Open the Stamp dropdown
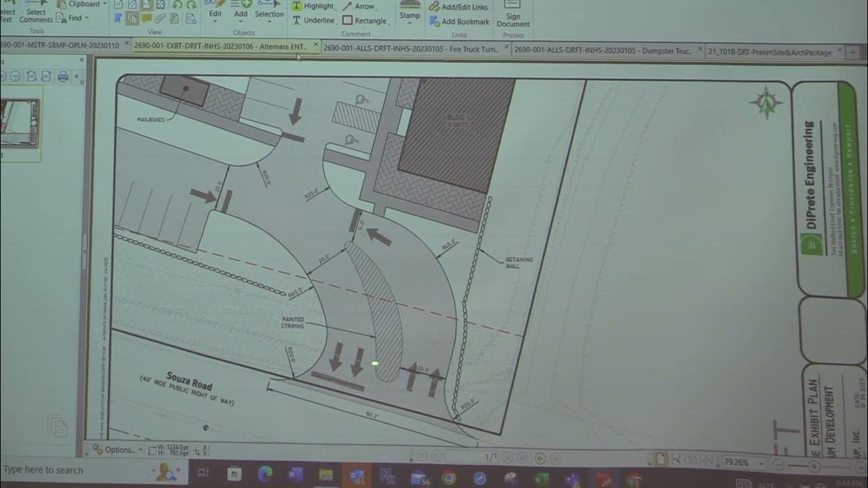Viewport: 868px width, 488px height. 410,14
